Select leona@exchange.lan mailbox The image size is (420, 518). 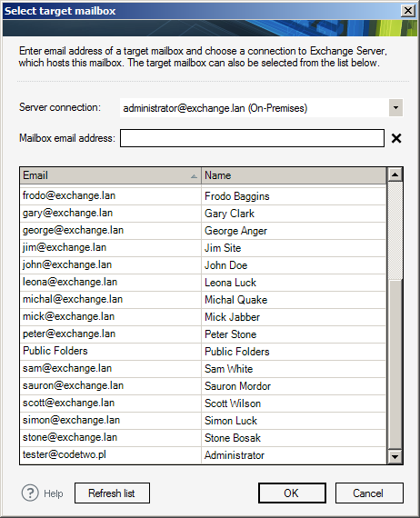[70, 282]
